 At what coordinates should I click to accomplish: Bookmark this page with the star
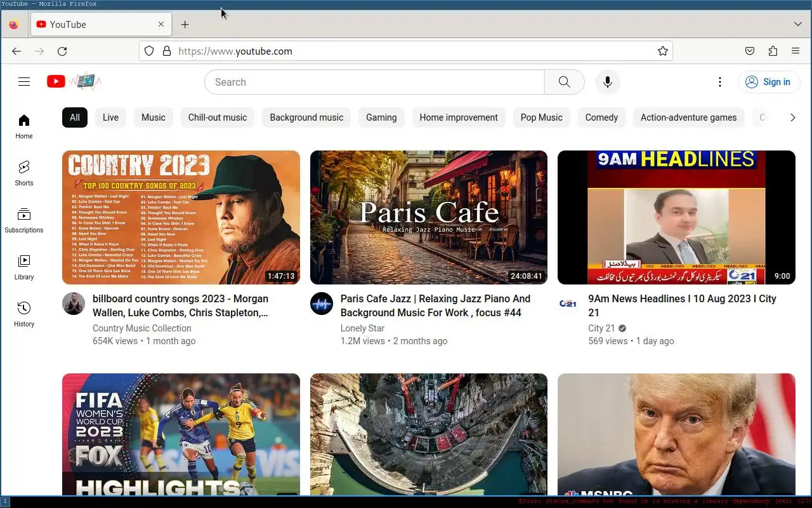point(663,51)
